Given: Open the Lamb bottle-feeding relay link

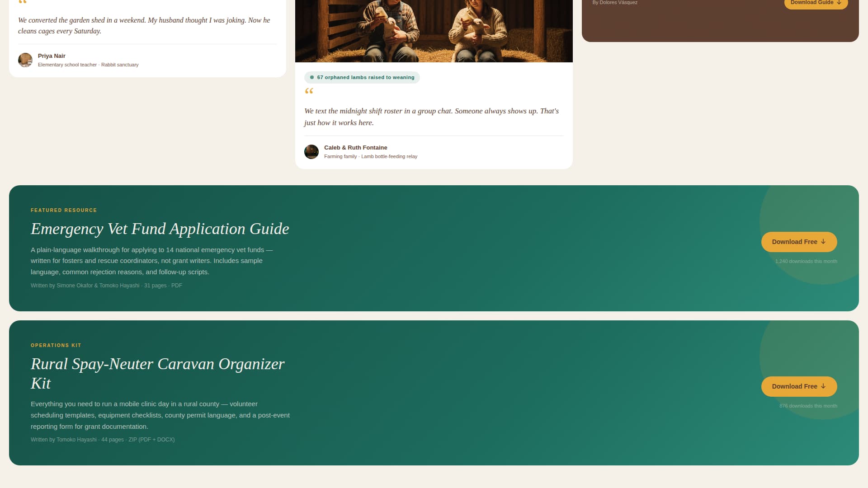Looking at the screenshot, I should pyautogui.click(x=389, y=156).
